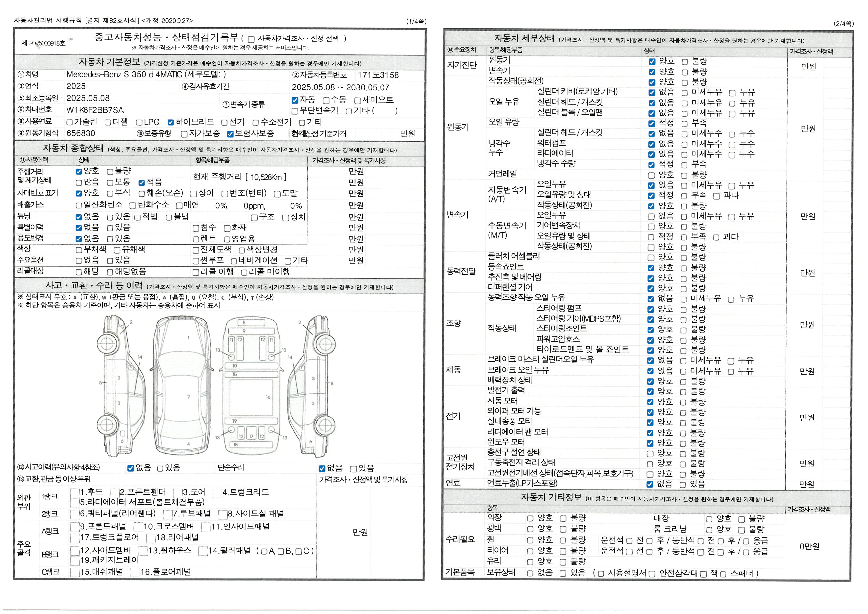Tick the 7.루프패널 checkbox

(x=168, y=514)
